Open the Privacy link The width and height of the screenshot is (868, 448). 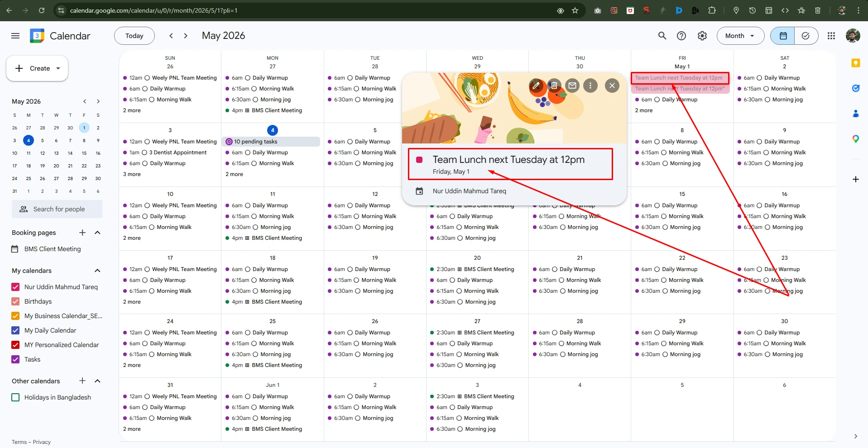click(x=42, y=442)
